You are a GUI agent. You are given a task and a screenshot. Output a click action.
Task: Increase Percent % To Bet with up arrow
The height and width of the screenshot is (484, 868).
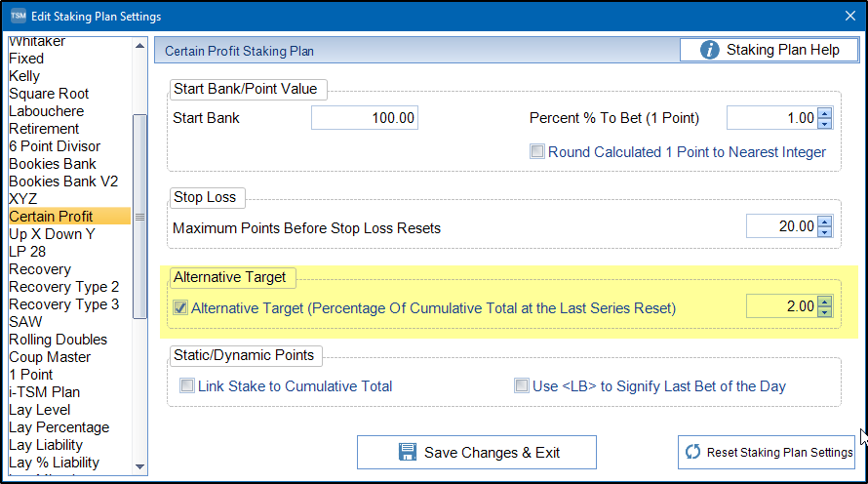(825, 113)
